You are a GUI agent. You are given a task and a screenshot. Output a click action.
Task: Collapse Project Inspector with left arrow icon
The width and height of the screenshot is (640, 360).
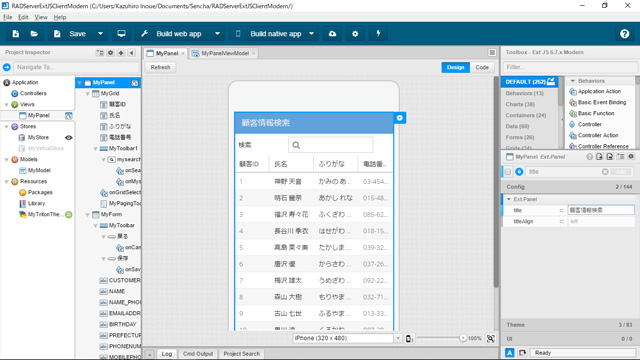(131, 53)
